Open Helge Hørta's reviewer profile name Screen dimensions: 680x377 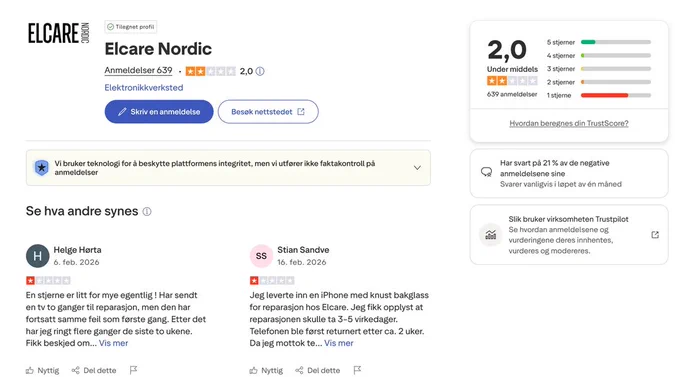(x=77, y=250)
